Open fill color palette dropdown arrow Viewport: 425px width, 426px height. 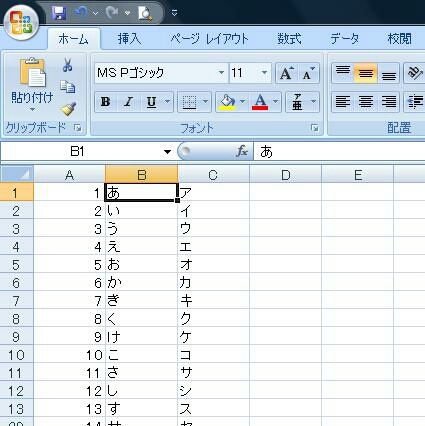(x=242, y=102)
